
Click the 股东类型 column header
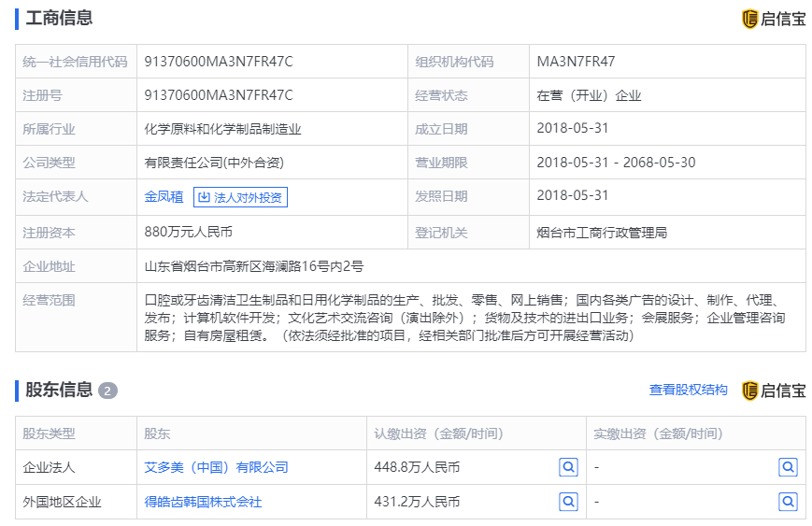pos(49,434)
